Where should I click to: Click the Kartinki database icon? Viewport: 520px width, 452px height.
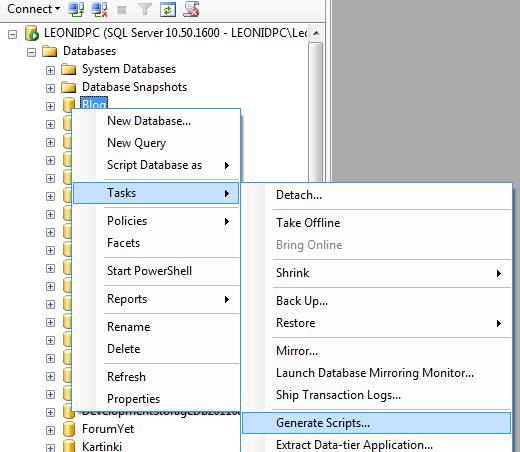[x=69, y=446]
